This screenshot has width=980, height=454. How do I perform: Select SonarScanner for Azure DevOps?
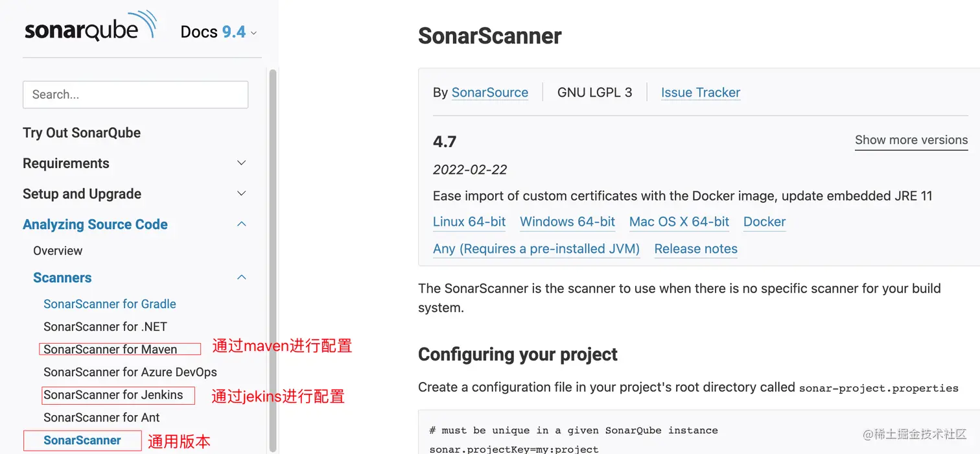tap(130, 372)
